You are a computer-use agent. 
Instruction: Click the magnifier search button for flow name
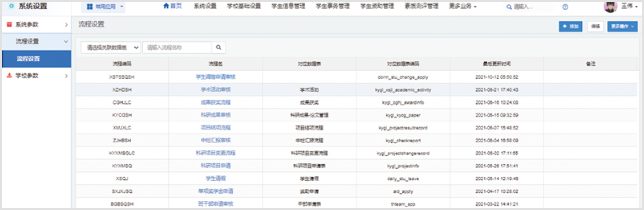pos(218,47)
